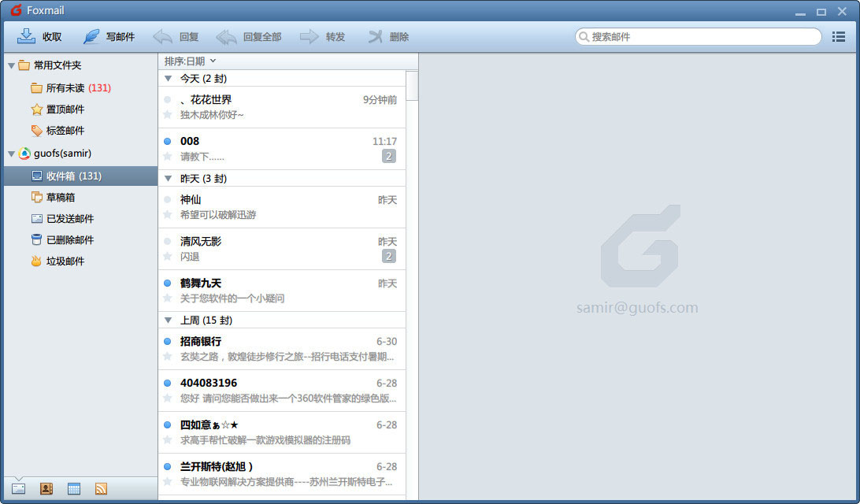860x504 pixels.
Task: Select 所有未读 (131) folder
Action: click(80, 87)
